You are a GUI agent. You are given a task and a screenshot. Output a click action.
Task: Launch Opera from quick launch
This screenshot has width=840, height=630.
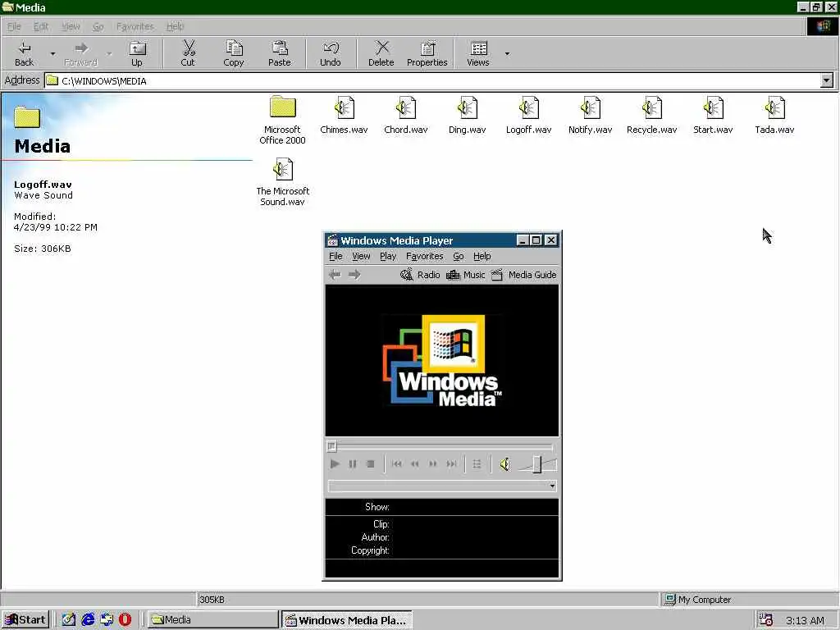tap(125, 620)
